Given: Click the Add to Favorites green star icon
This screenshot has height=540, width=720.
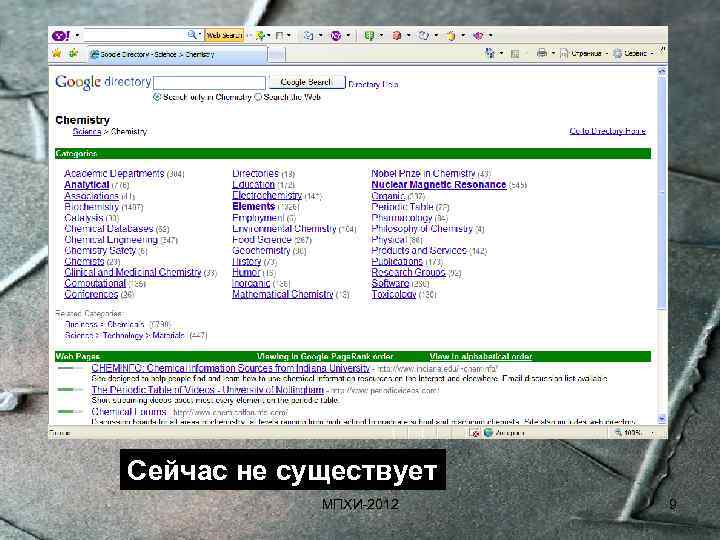Looking at the screenshot, I should (73, 53).
